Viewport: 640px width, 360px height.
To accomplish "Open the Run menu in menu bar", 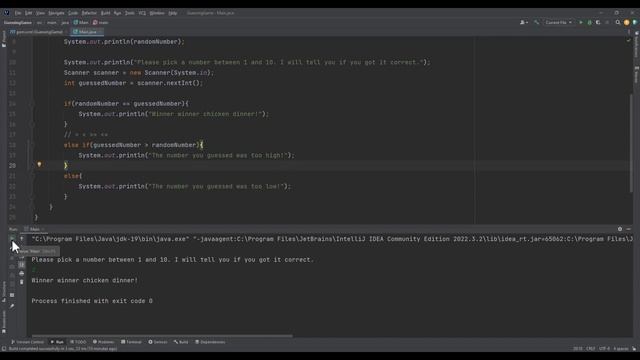I will tap(118, 13).
